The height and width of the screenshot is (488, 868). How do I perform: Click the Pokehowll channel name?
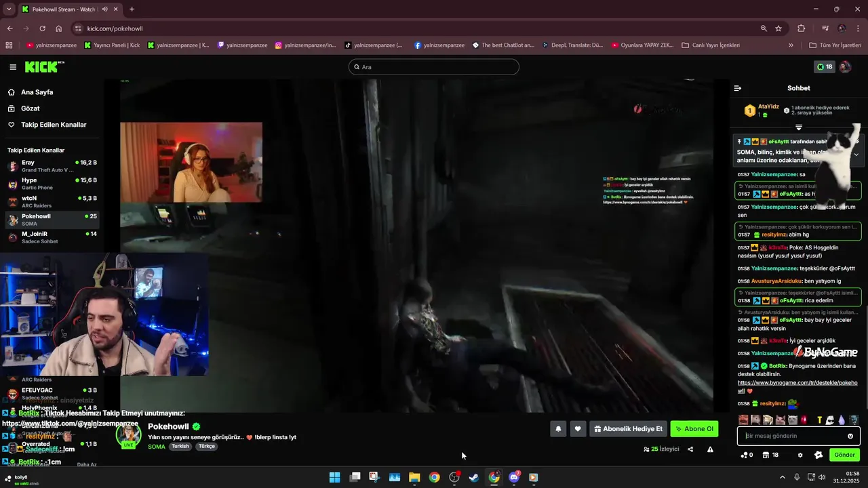pos(168,426)
